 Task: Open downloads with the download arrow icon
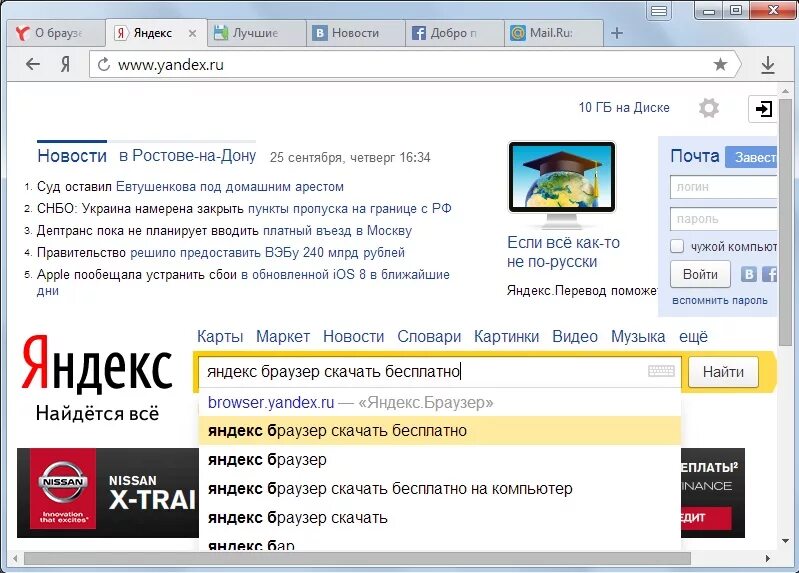(767, 65)
